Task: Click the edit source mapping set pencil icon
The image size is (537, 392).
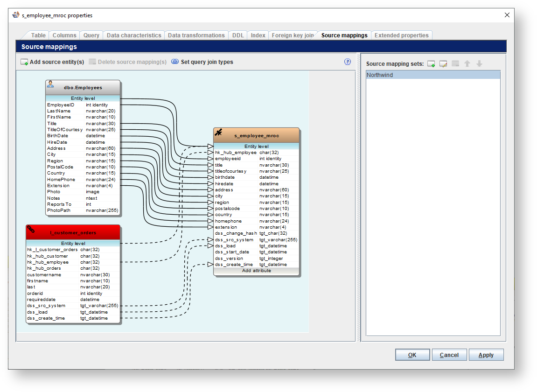Action: coord(443,64)
